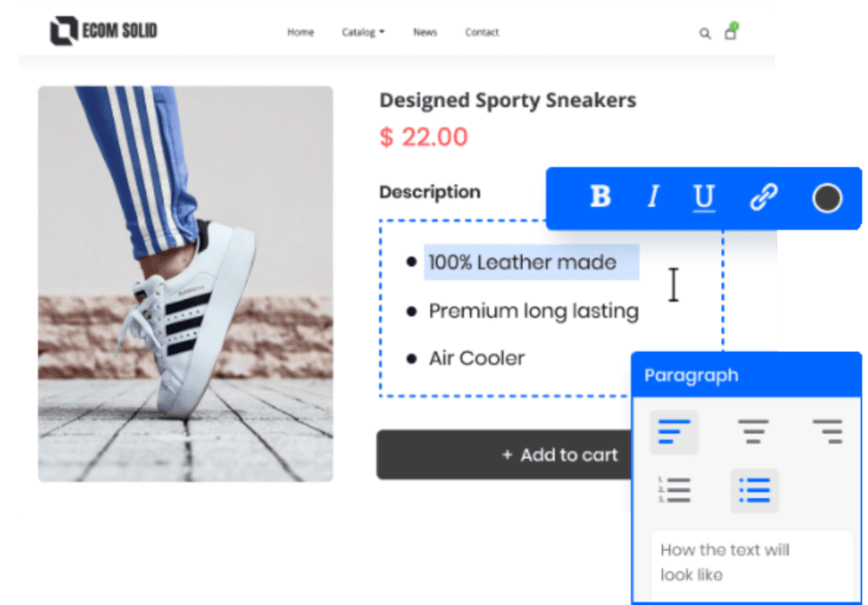The width and height of the screenshot is (868, 605).
Task: Click the Premium long lasting bullet text
Action: click(x=533, y=311)
